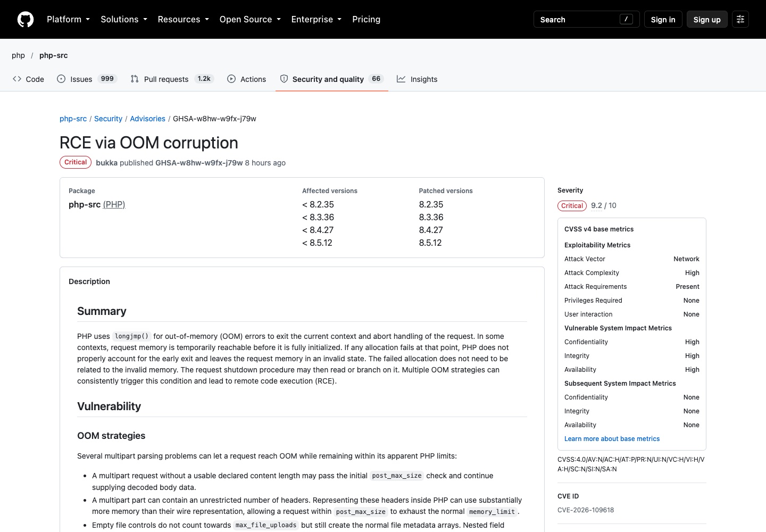Click the Insights graph icon
Image resolution: width=766 pixels, height=532 pixels.
click(x=401, y=79)
